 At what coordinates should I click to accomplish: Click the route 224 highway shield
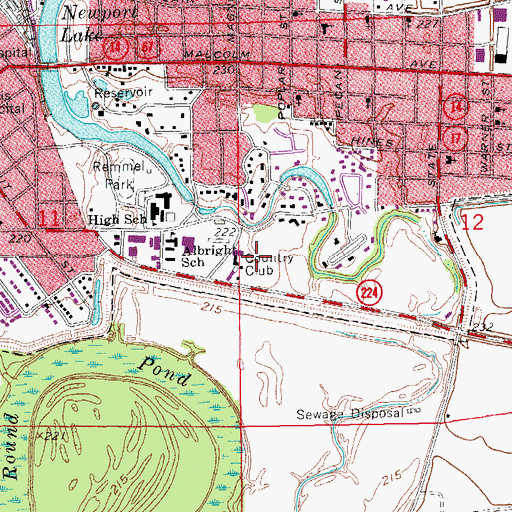click(369, 293)
